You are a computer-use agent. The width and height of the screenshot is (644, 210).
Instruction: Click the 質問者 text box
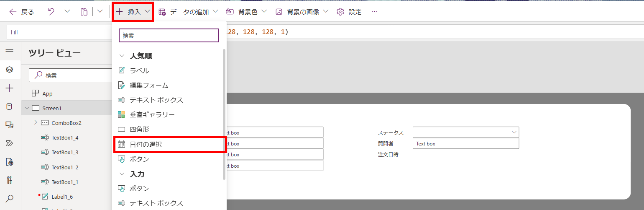[x=466, y=143]
